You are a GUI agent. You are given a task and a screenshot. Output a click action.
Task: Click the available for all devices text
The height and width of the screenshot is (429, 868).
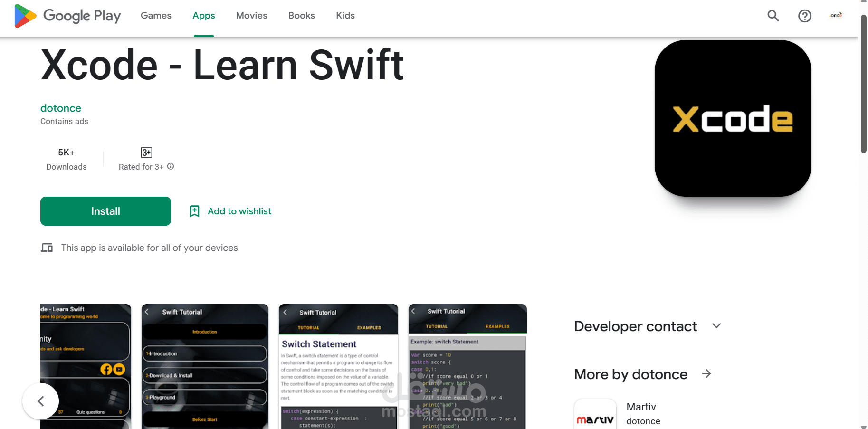click(149, 248)
